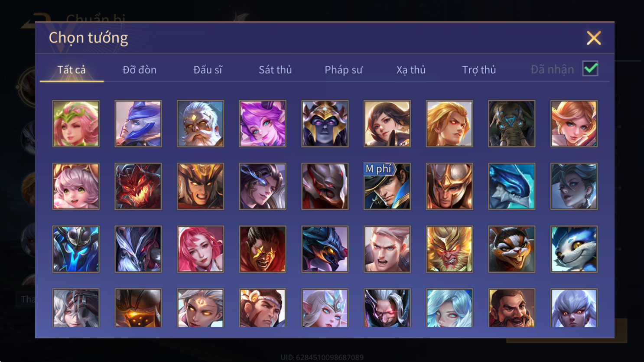
Task: Go to the Trợ thủ tab
Action: 479,70
